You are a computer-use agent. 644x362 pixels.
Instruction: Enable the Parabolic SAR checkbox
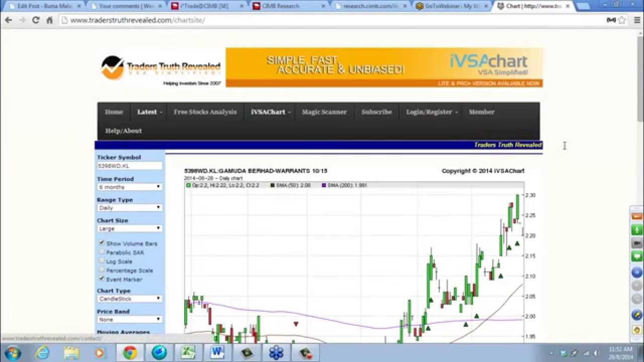(x=102, y=252)
